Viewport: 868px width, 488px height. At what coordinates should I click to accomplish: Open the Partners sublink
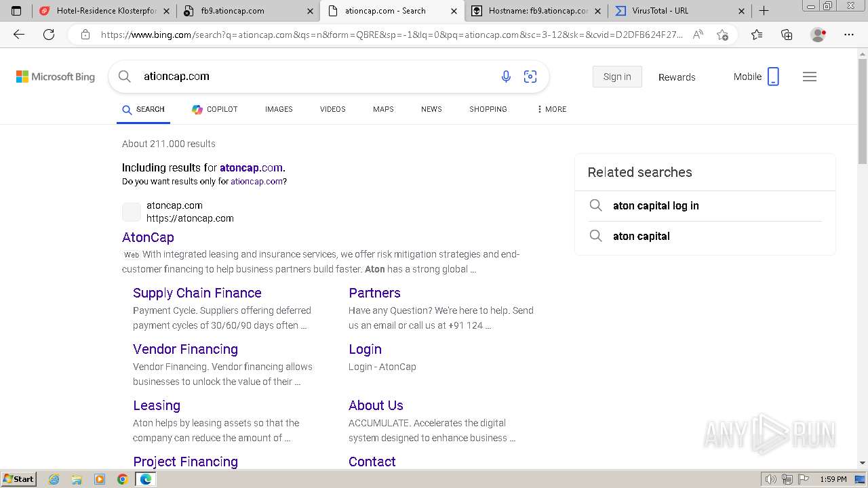coord(374,293)
